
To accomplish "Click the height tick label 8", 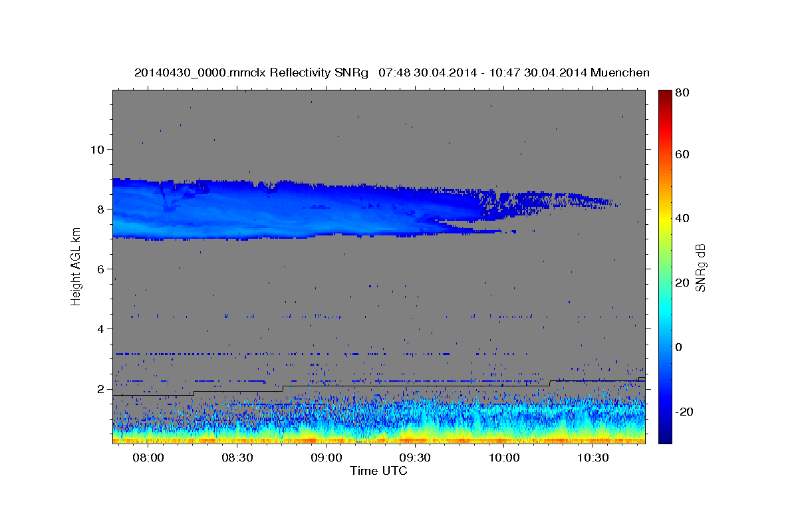I will [99, 209].
